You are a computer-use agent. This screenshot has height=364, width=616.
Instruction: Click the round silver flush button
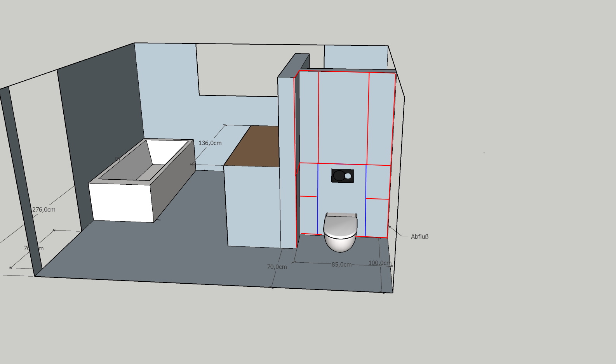[348, 176]
